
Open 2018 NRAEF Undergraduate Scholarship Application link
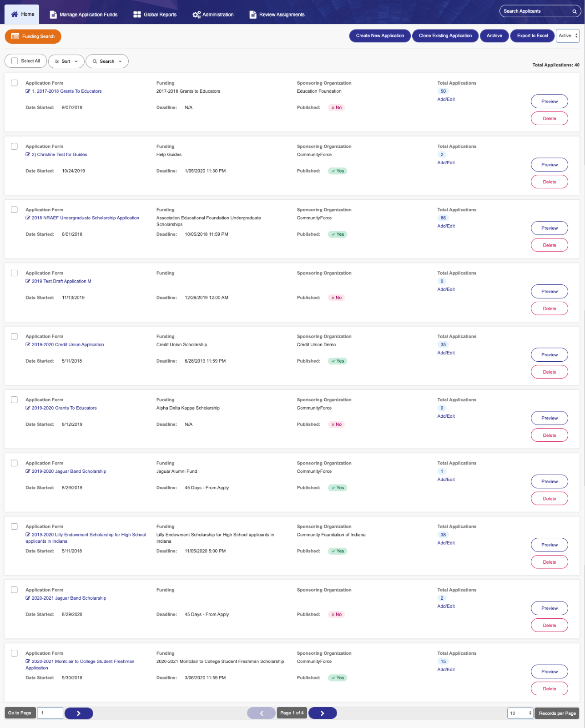[x=86, y=218]
